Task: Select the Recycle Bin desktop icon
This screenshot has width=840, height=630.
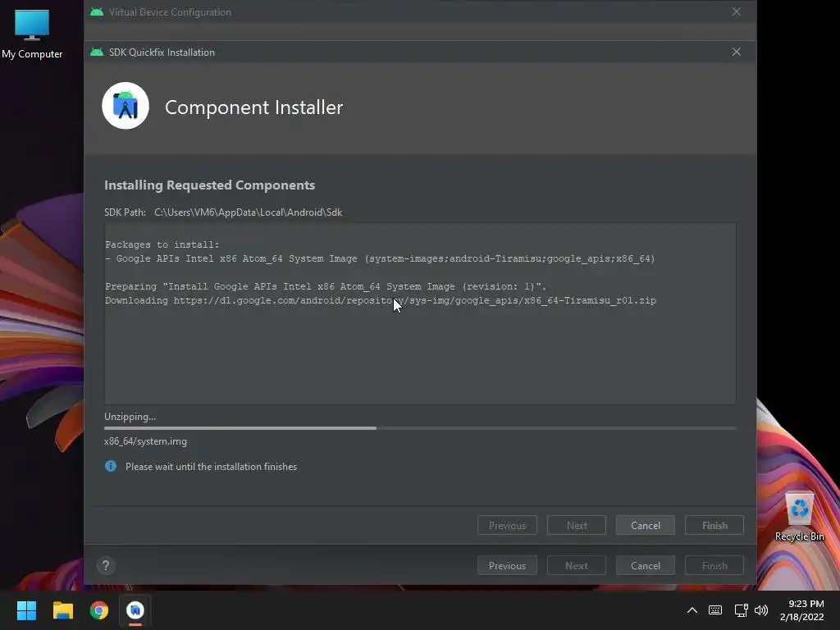Action: [x=799, y=516]
